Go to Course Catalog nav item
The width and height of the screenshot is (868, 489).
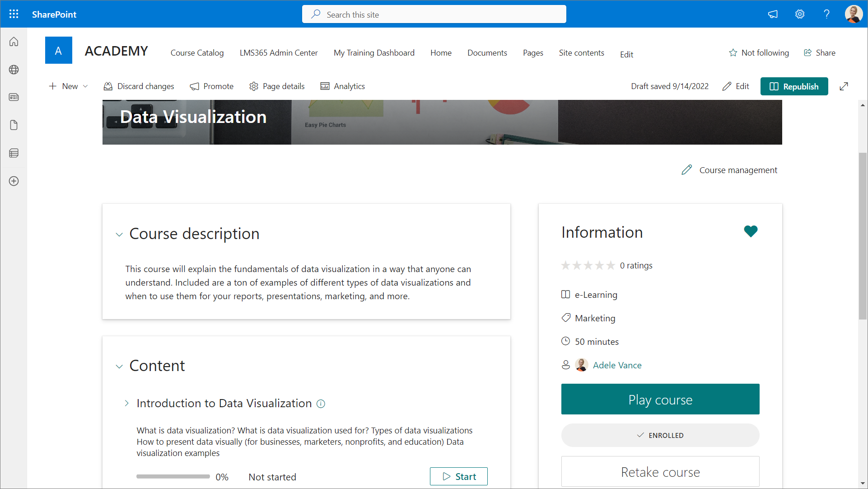tap(197, 53)
